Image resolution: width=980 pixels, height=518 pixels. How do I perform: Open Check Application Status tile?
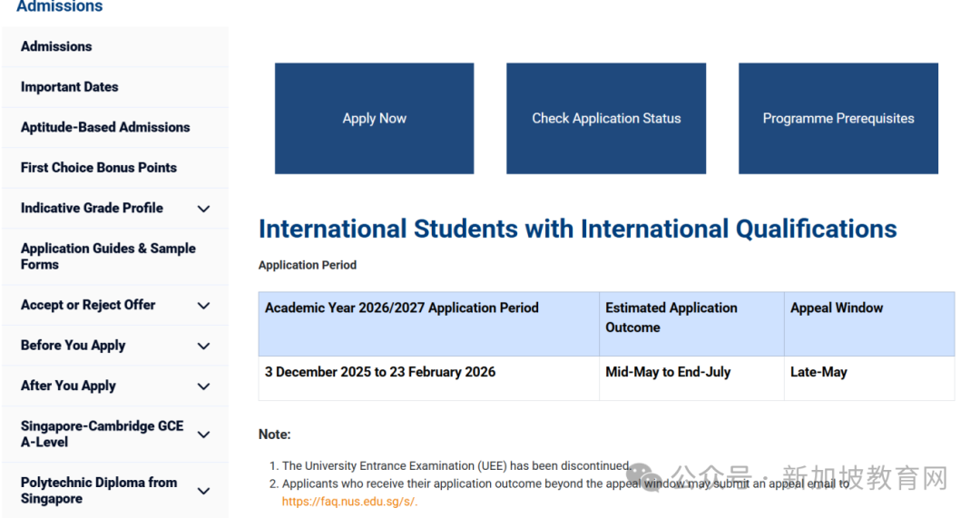(x=605, y=118)
